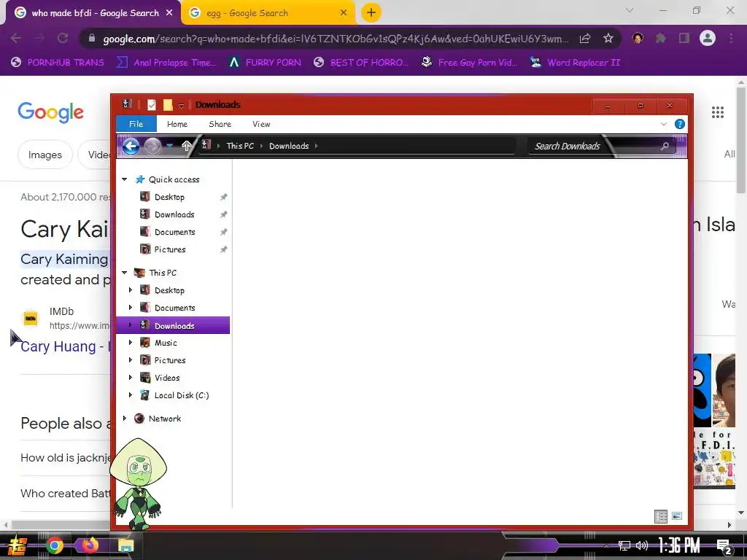Image resolution: width=747 pixels, height=560 pixels.
Task: Switch to details view icon
Action: click(661, 516)
